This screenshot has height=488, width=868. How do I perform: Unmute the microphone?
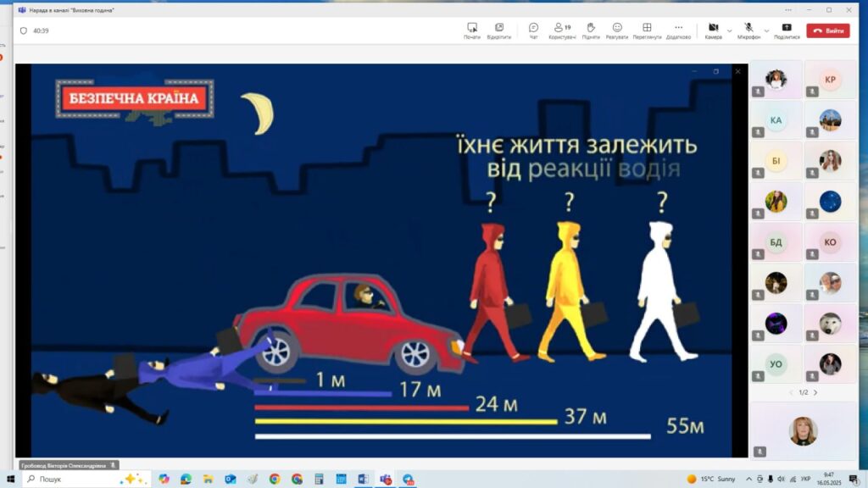point(748,30)
